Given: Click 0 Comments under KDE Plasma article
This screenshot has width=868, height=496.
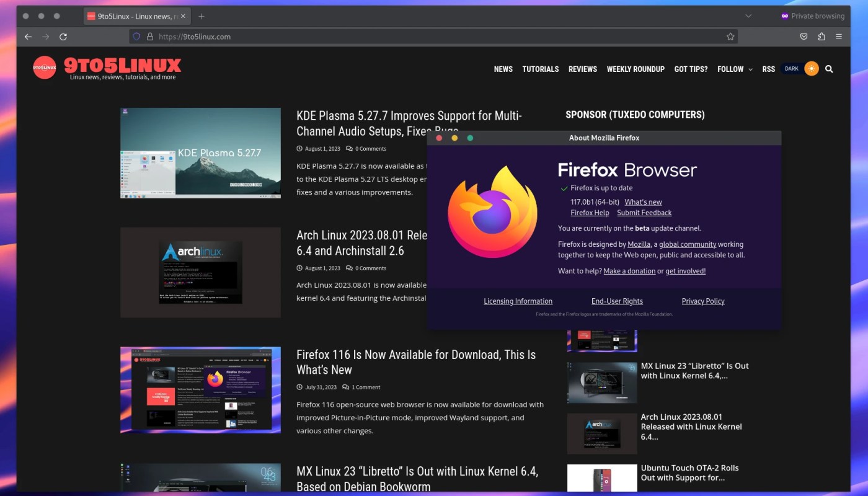Looking at the screenshot, I should click(x=371, y=149).
